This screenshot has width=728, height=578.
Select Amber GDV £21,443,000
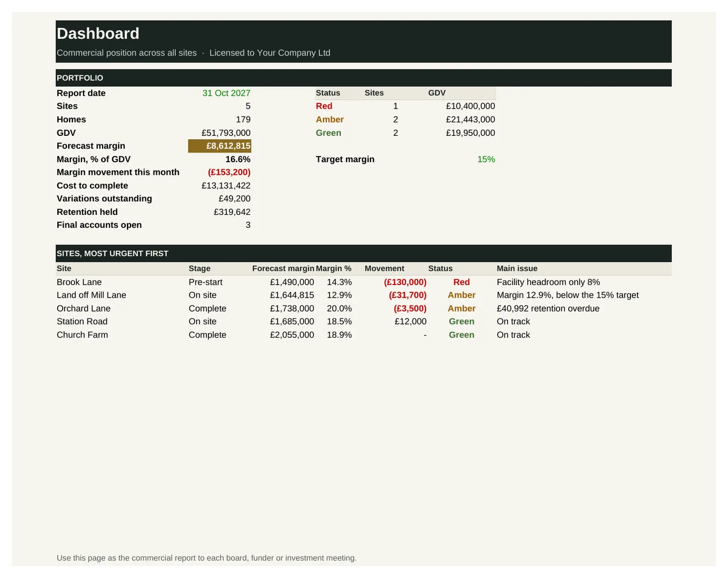point(470,120)
